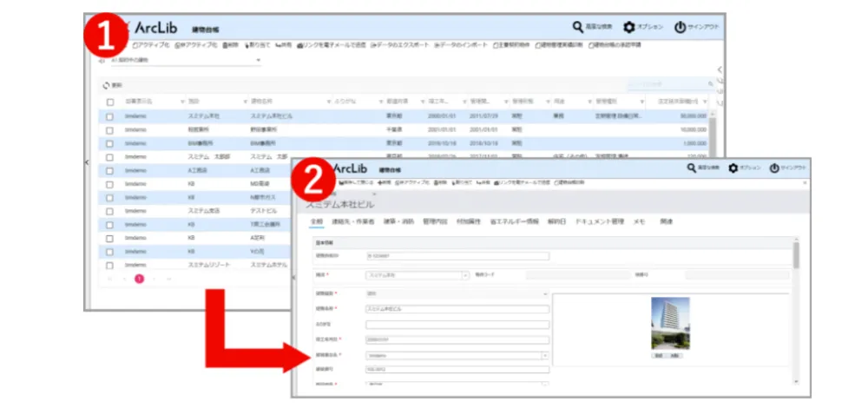Click 共有 in the list window toolbar
Viewport: 868px width, 408px height.
pos(284,45)
